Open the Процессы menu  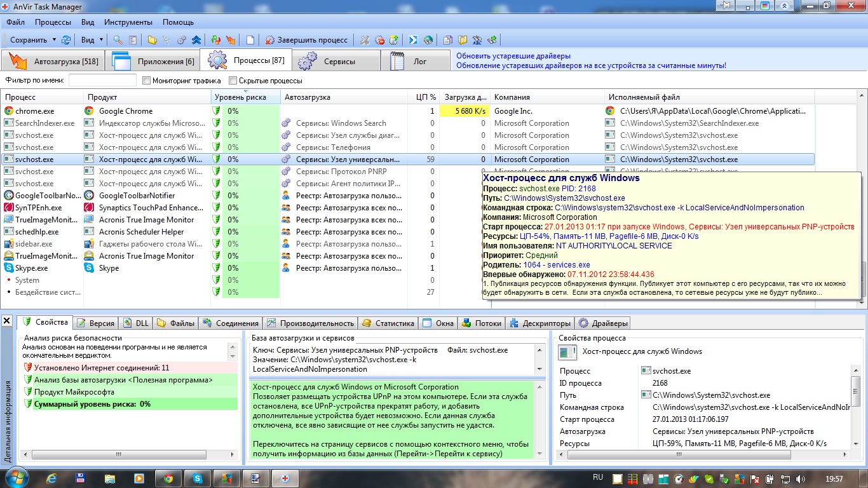click(53, 22)
